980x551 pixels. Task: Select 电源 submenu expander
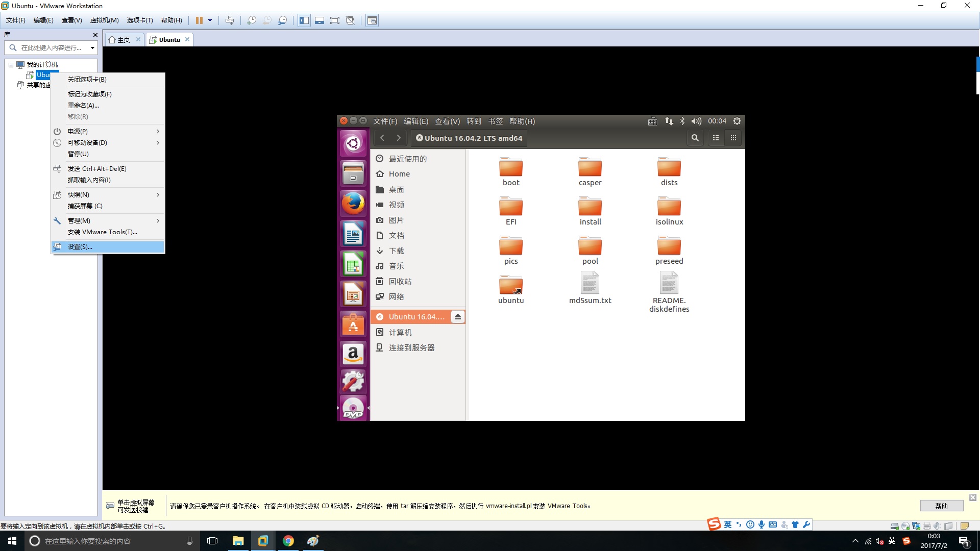[x=158, y=131]
